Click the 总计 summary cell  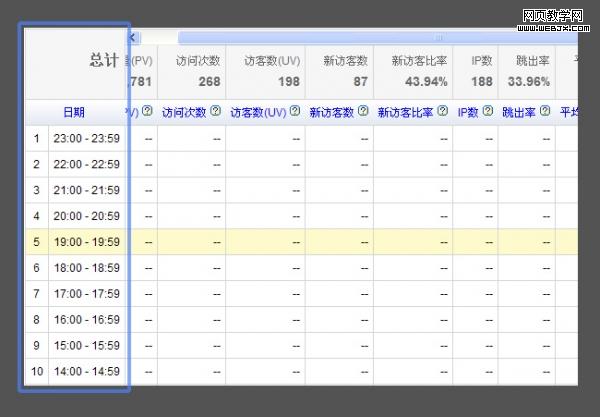(103, 61)
